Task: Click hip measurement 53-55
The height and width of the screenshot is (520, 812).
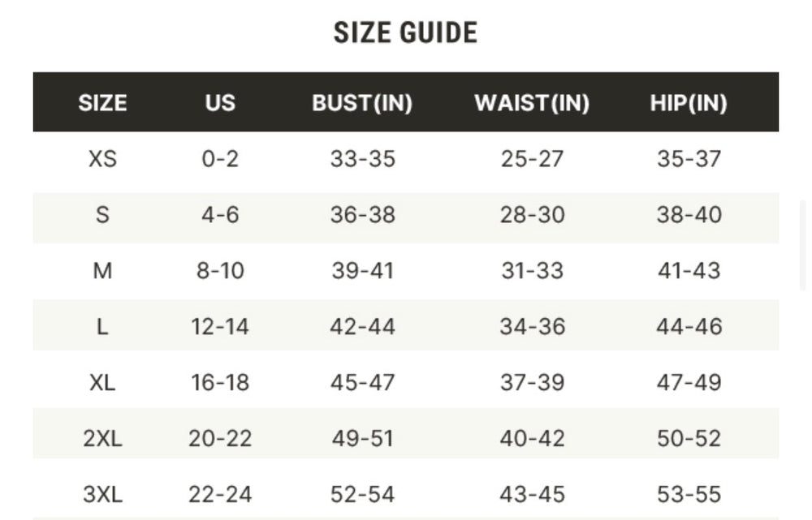Action: point(689,494)
